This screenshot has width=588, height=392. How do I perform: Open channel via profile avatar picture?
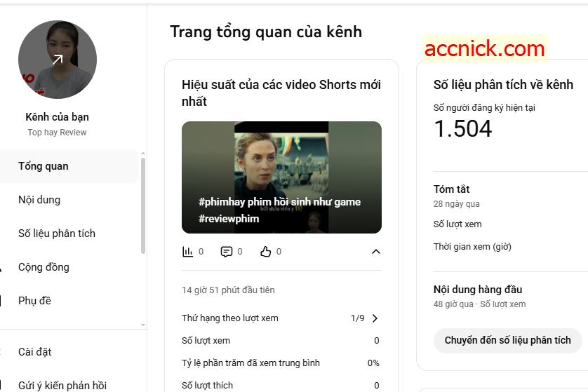(58, 60)
